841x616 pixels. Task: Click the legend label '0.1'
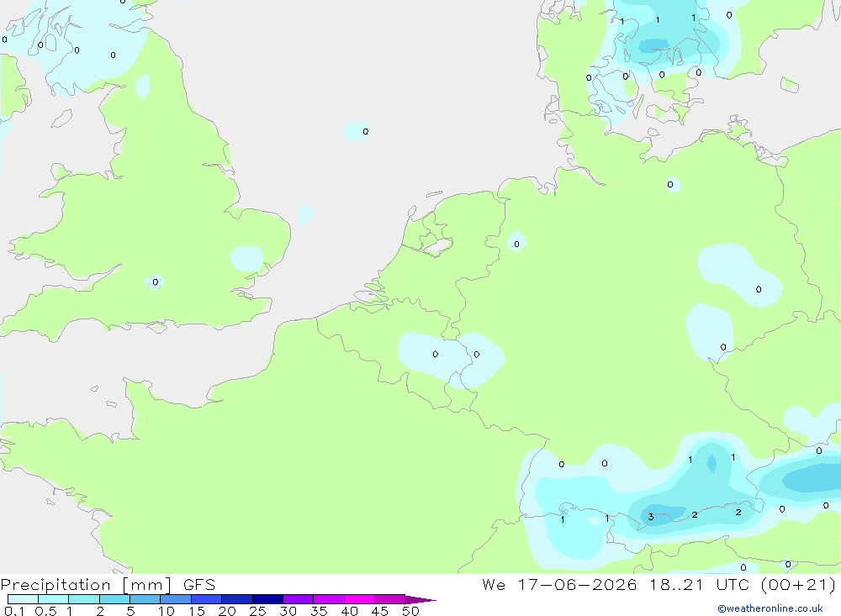[14, 611]
